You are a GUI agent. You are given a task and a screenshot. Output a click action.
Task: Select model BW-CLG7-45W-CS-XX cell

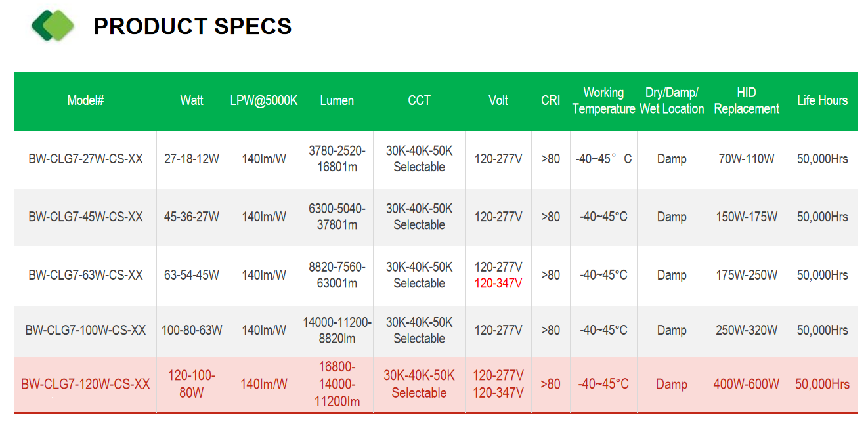[x=85, y=217]
